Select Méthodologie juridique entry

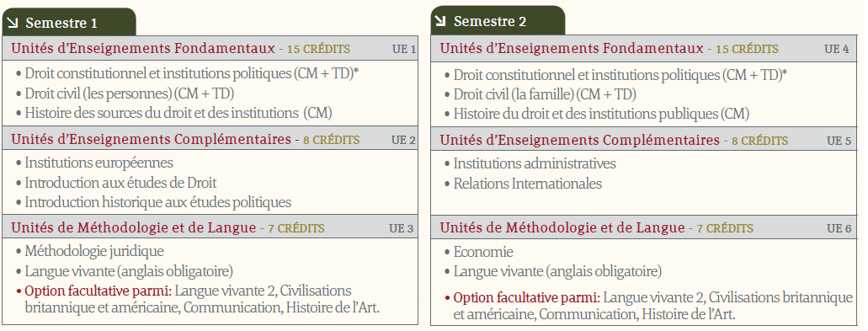pyautogui.click(x=94, y=251)
